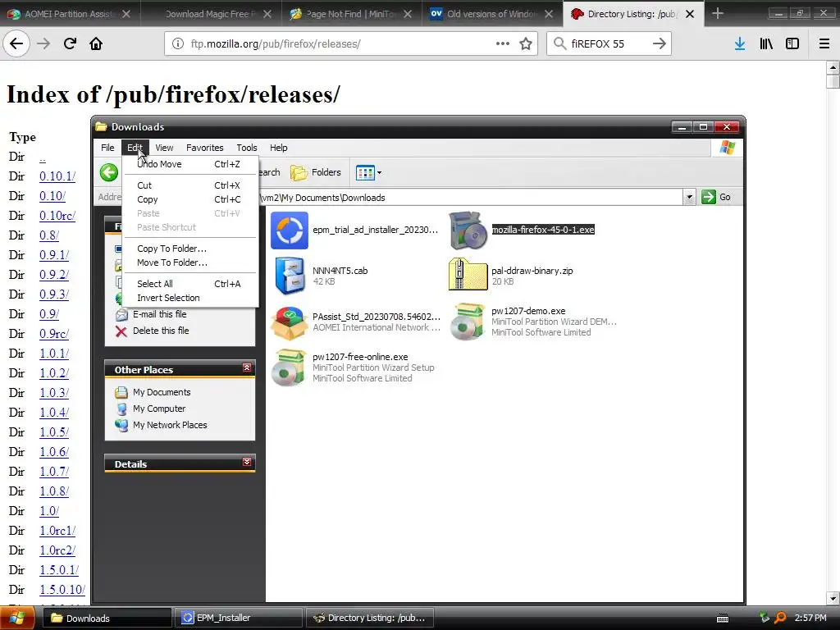
Task: Click Firefox page scrollbar down arrow
Action: pos(833,598)
